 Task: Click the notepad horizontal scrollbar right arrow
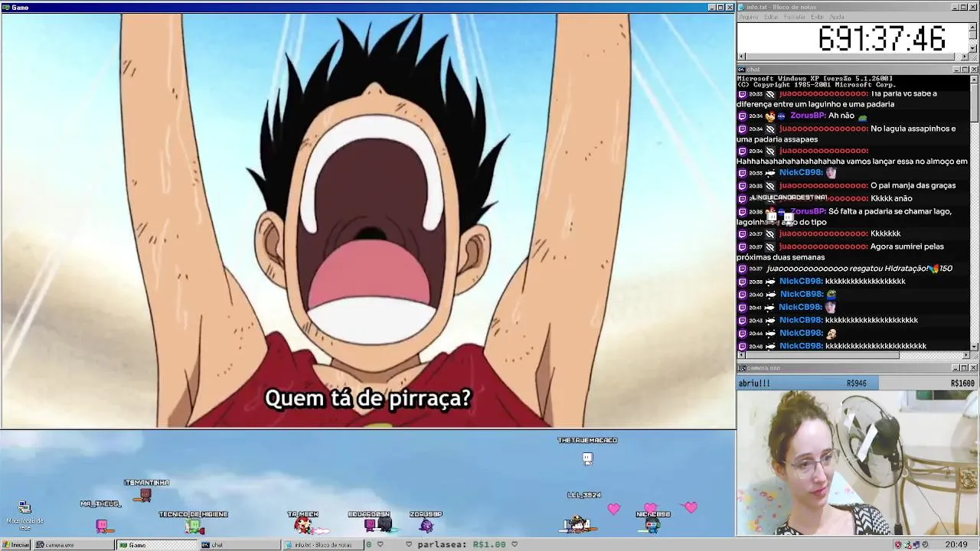pyautogui.click(x=966, y=56)
